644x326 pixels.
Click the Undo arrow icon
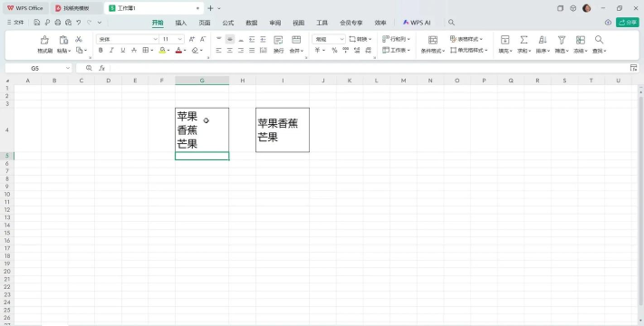tap(79, 23)
